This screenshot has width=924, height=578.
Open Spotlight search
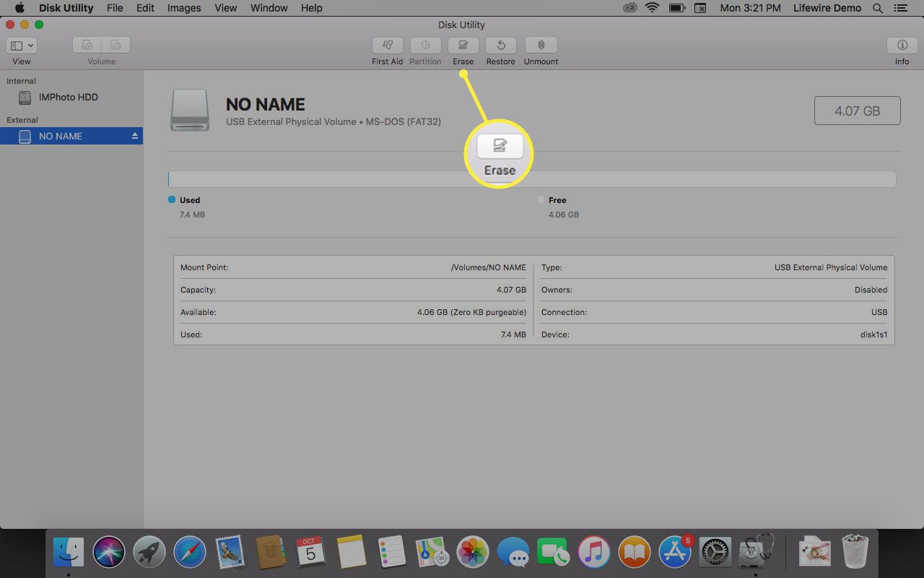point(878,8)
